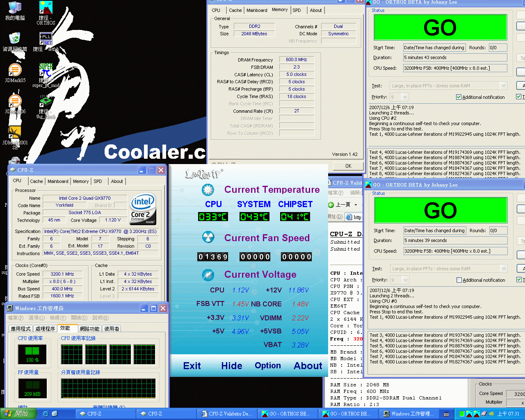Select the 3DMark06 desktop icon
The height and width of the screenshot is (420, 525).
[x=15, y=101]
